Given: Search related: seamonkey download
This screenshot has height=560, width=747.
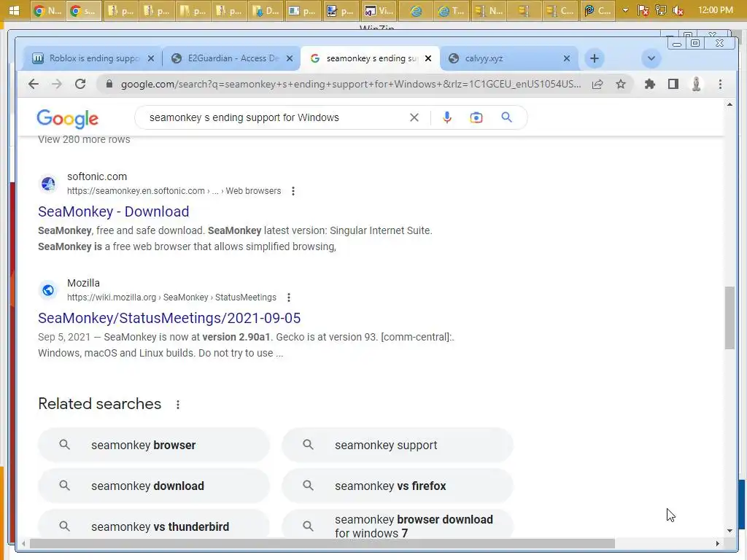Looking at the screenshot, I should tap(154, 486).
